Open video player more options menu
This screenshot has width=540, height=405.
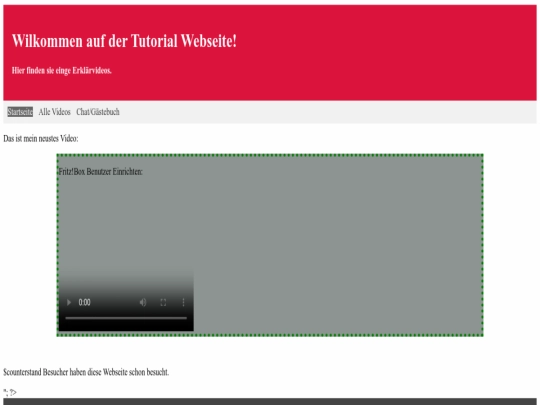183,302
